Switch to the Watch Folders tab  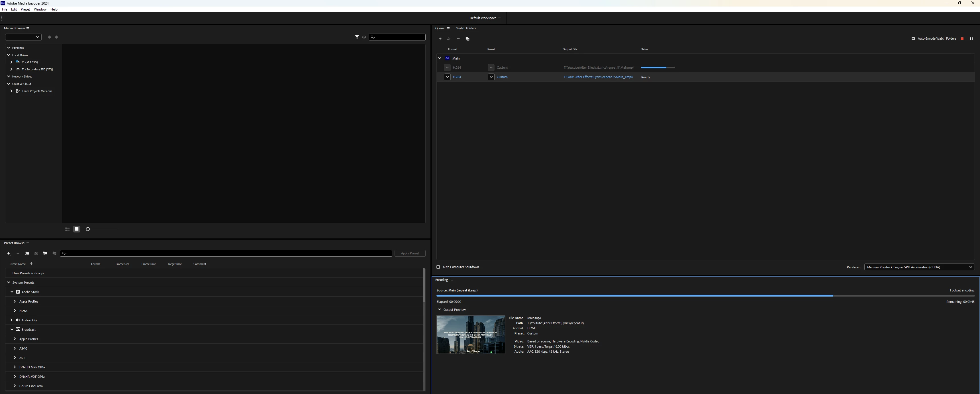pos(466,28)
